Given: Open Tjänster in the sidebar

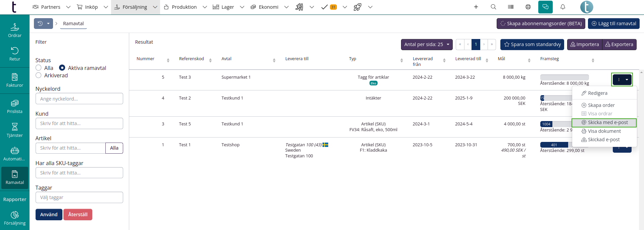Looking at the screenshot, I should pyautogui.click(x=15, y=130).
